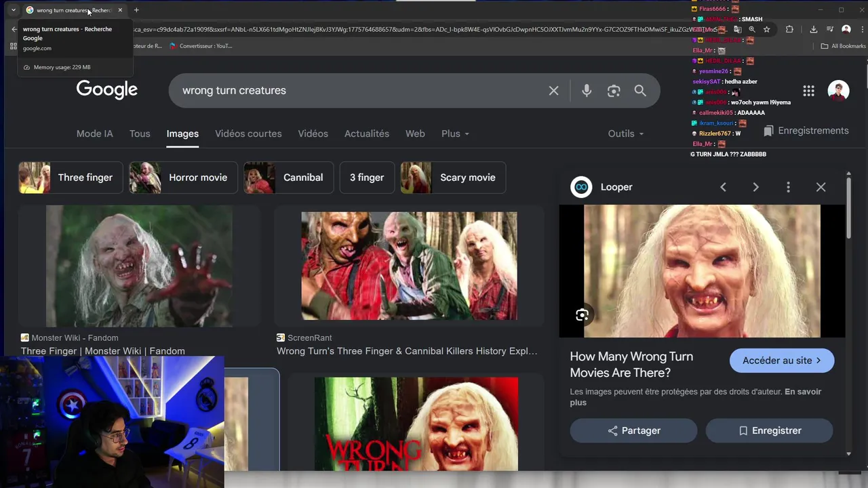Close the Looper image preview panel
Image resolution: width=868 pixels, height=488 pixels.
(821, 187)
